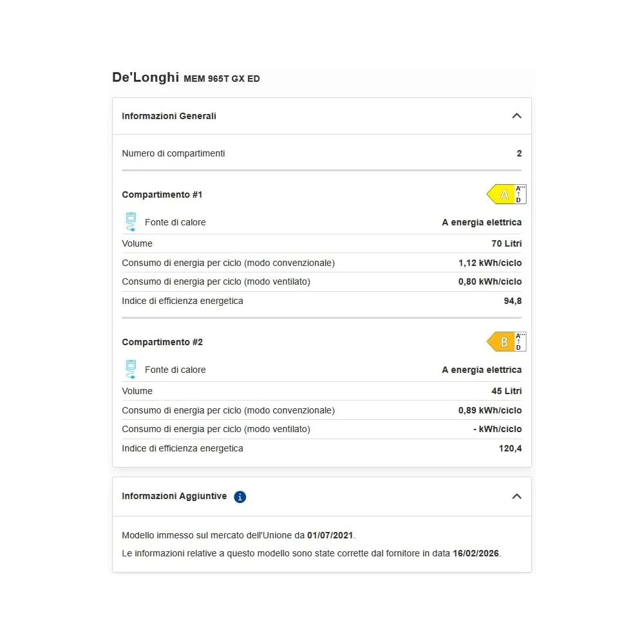Click the Compartimento #2 heading
This screenshot has height=644, width=644.
[x=162, y=342]
